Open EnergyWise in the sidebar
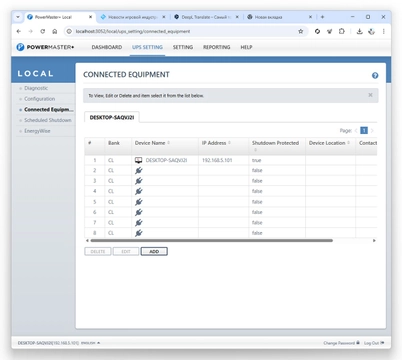 pos(37,131)
